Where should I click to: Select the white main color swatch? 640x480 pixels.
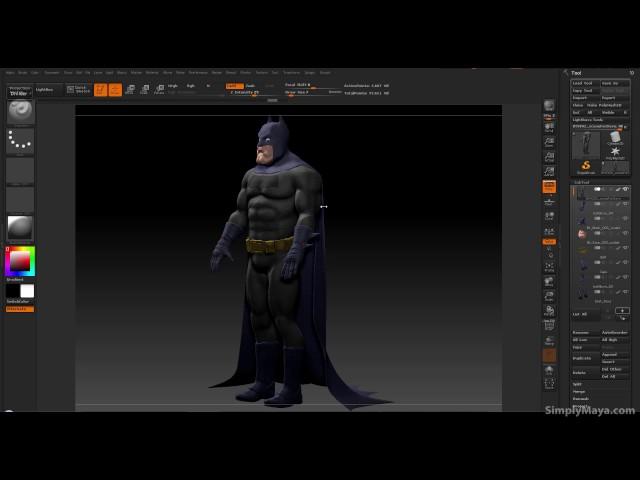tap(27, 291)
